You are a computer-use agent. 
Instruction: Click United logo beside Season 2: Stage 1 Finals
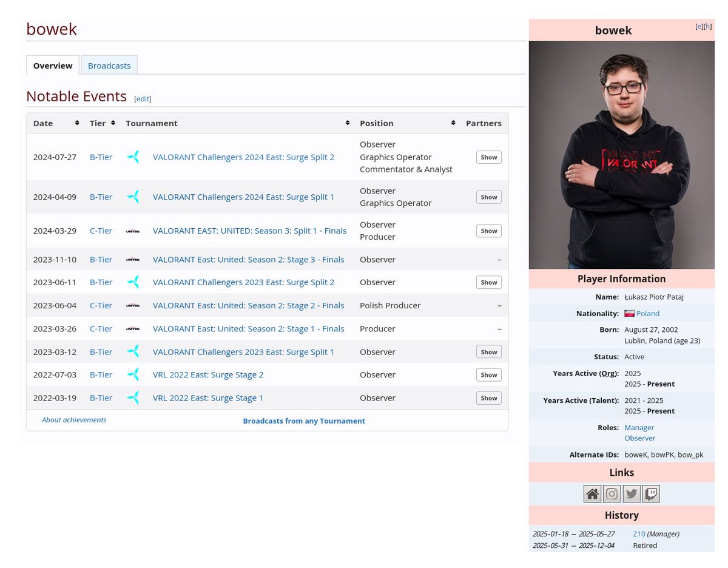tap(133, 328)
